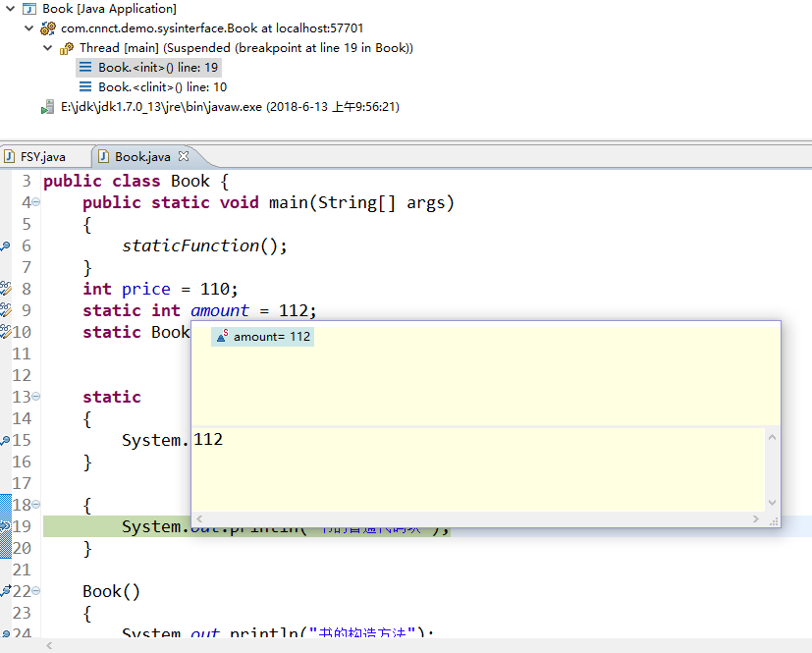Switch to the FSY.java editor tab
The image size is (812, 653).
pyautogui.click(x=42, y=157)
